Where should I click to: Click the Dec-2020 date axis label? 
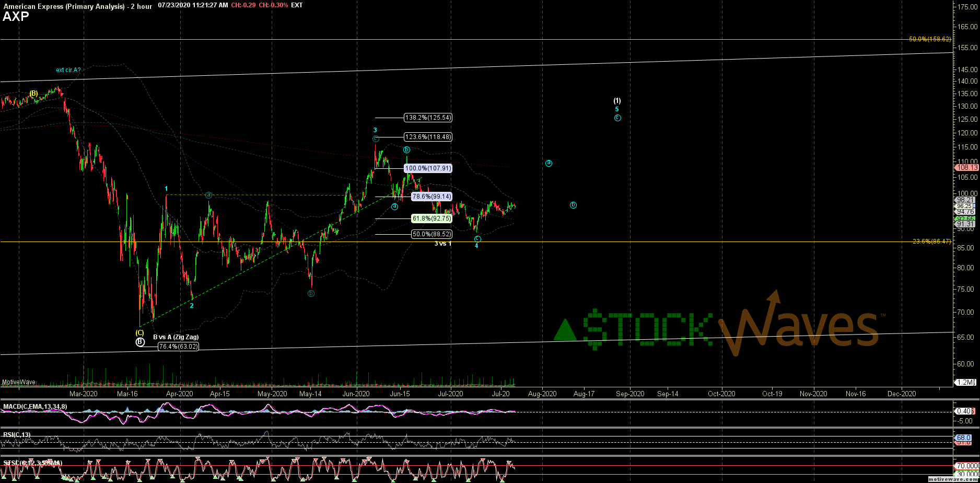[902, 394]
